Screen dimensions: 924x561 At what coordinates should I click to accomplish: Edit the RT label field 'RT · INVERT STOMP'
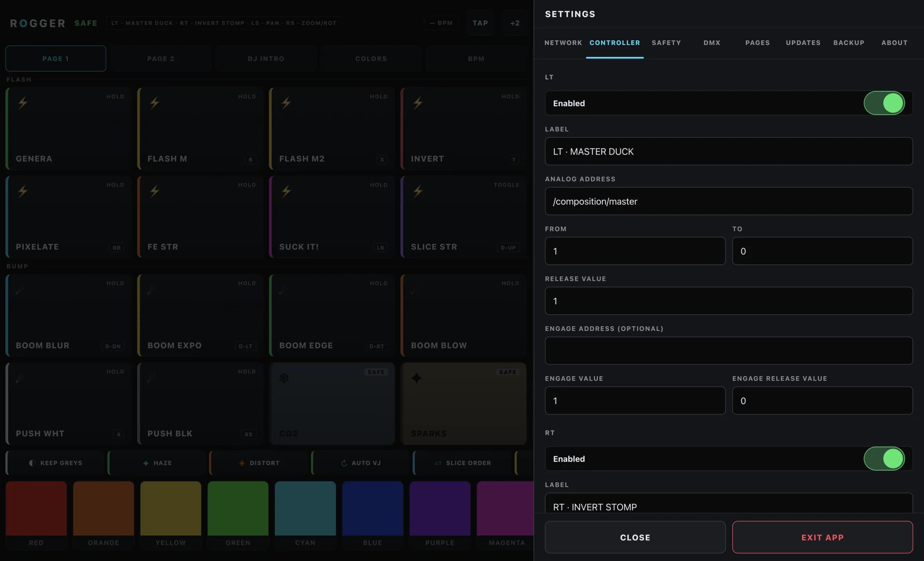tap(729, 503)
